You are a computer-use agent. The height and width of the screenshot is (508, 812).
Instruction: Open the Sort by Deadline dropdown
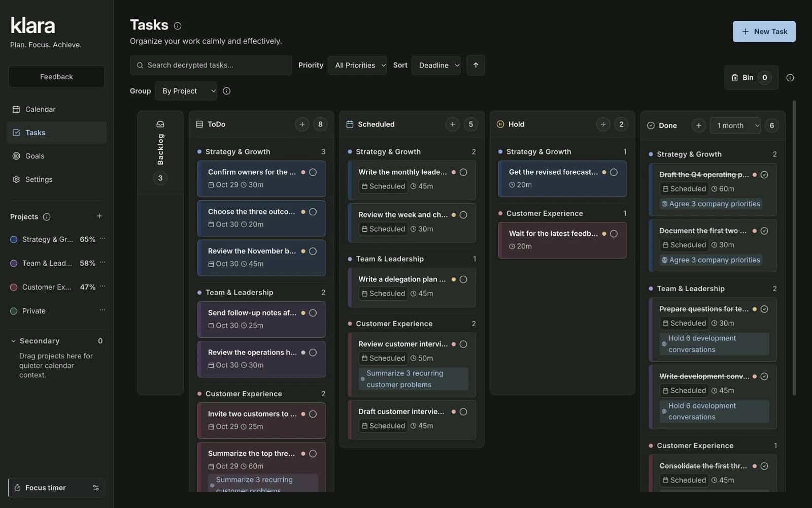[436, 65]
